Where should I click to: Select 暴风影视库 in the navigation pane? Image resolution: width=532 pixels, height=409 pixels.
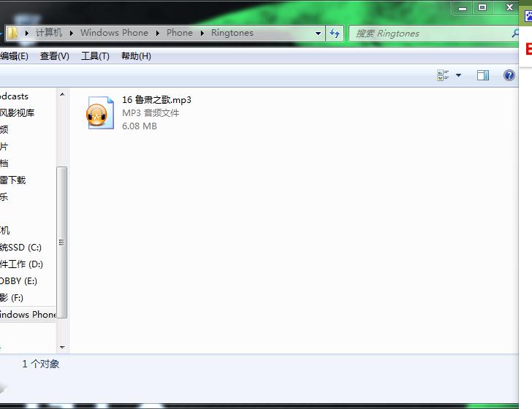[18, 113]
